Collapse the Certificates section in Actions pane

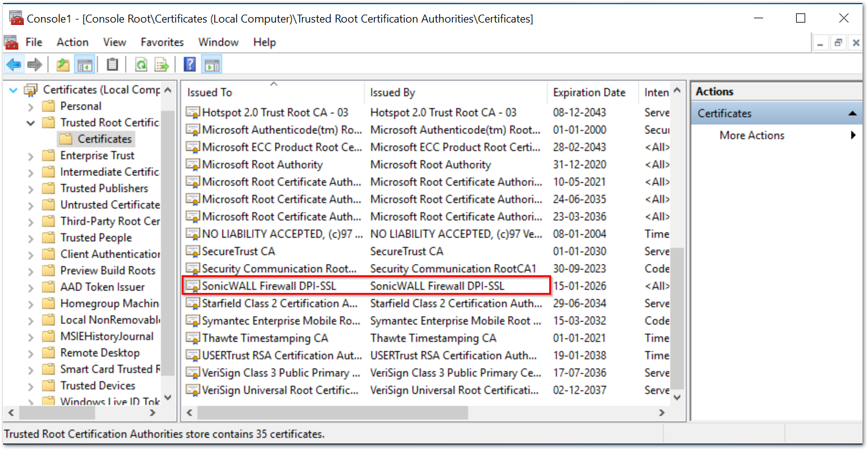tap(852, 114)
